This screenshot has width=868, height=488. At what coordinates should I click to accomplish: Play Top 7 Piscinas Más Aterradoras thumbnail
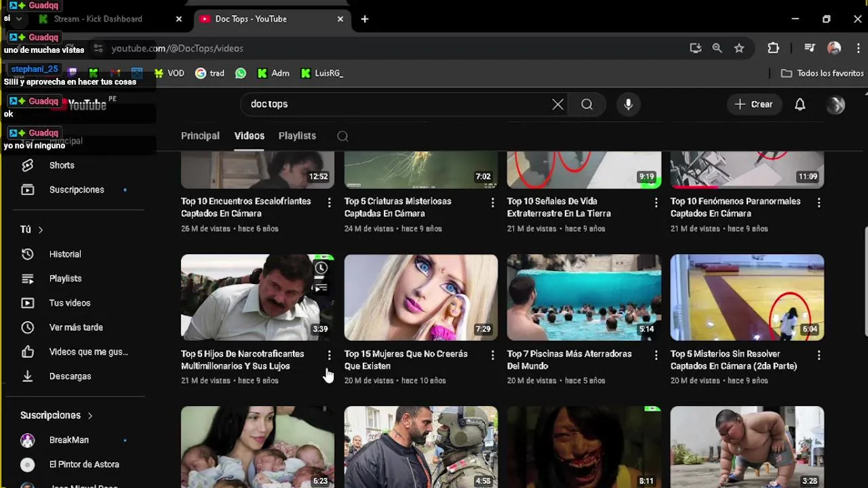[584, 298]
